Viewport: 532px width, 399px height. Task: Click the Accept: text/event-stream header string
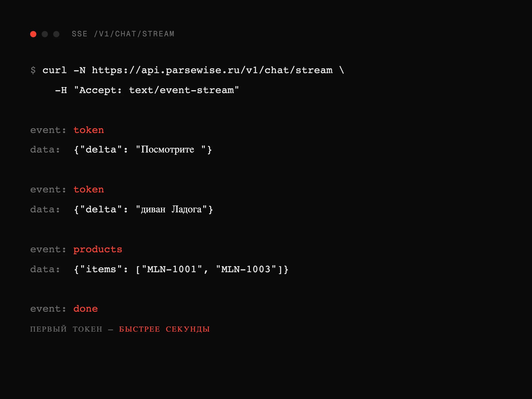156,90
